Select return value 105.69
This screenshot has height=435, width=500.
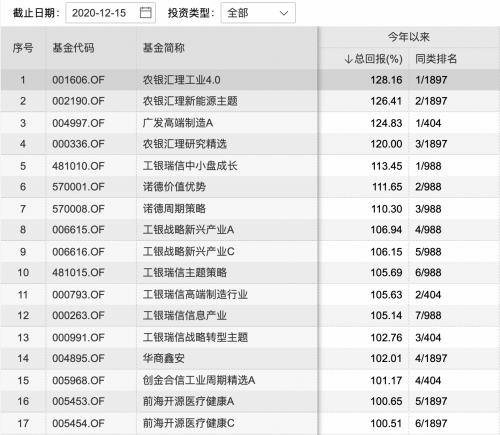(x=386, y=273)
